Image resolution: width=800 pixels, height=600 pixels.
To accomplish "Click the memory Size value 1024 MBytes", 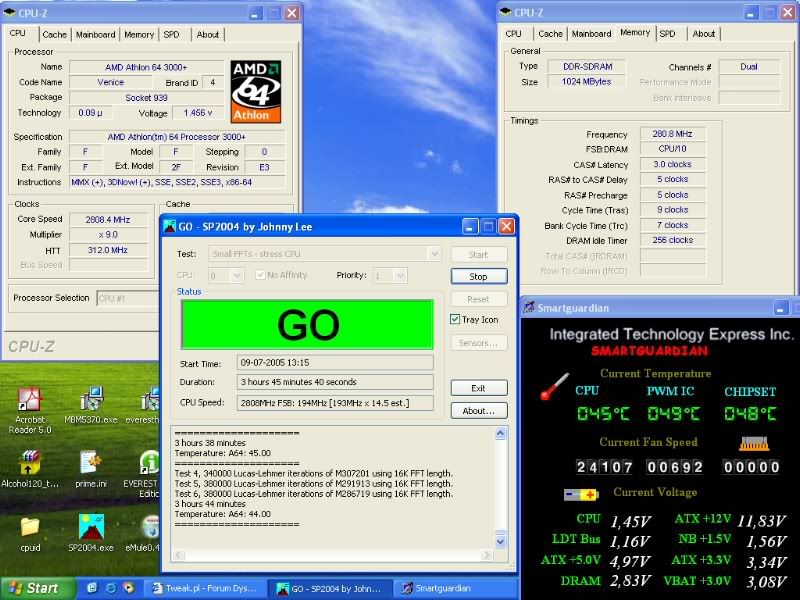I will click(587, 82).
